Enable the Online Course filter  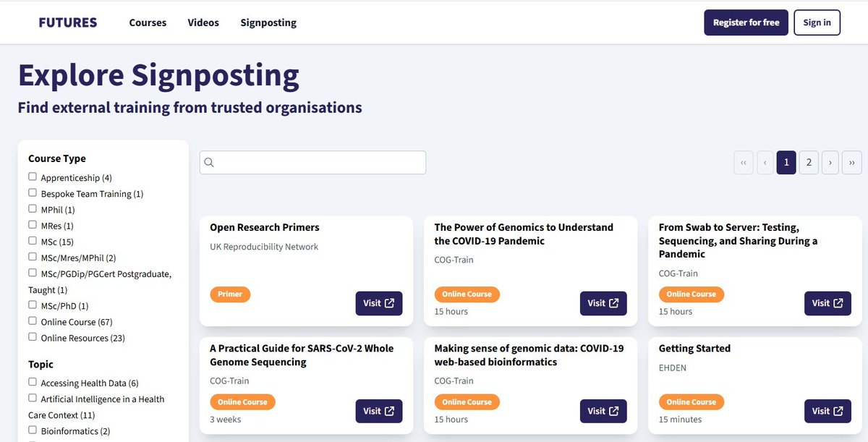33,321
